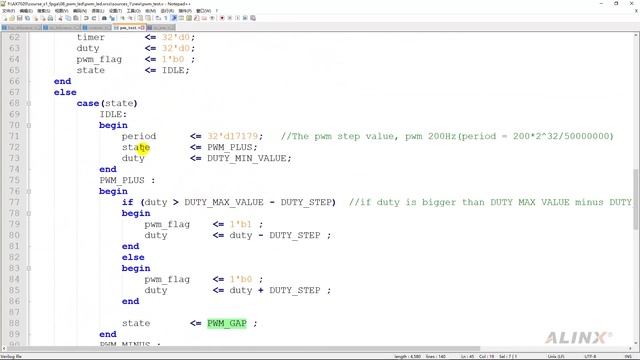Toggle synchronized horizontal scrolling icon
Screen dimensions: 640x360
(148, 18)
